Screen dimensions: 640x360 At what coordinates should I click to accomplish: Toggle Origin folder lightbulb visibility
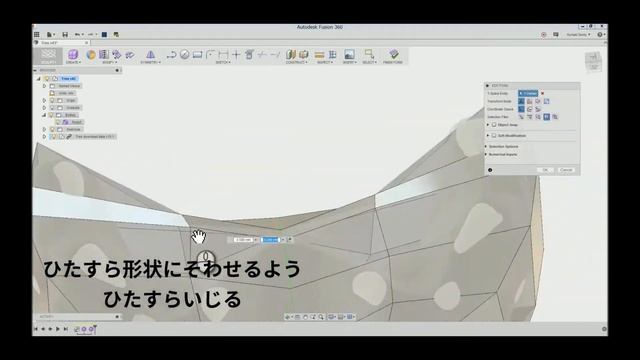tap(52, 100)
